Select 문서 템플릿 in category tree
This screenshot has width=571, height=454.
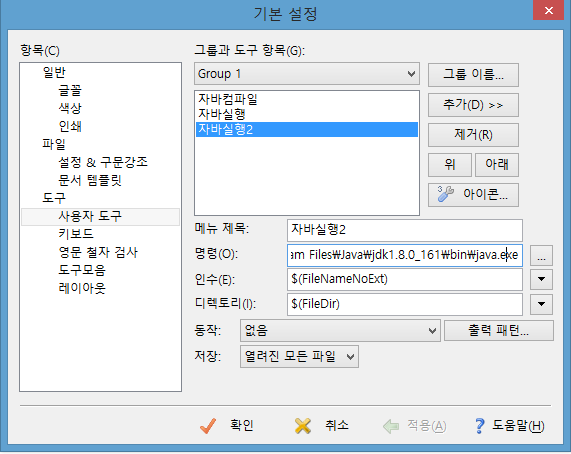pos(90,180)
